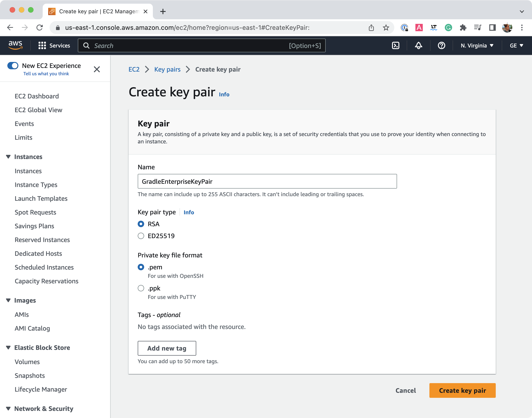Image resolution: width=532 pixels, height=418 pixels.
Task: Select the ED25519 key pair type
Action: pyautogui.click(x=141, y=236)
